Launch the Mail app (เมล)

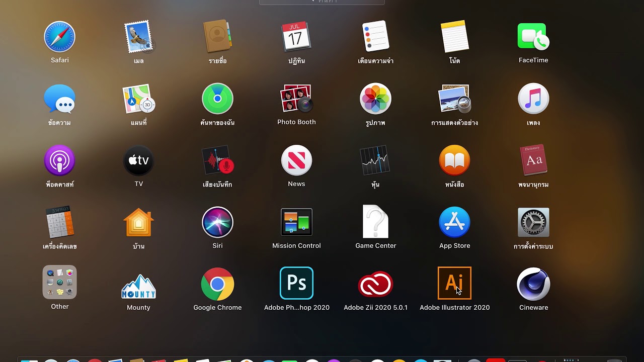(138, 37)
